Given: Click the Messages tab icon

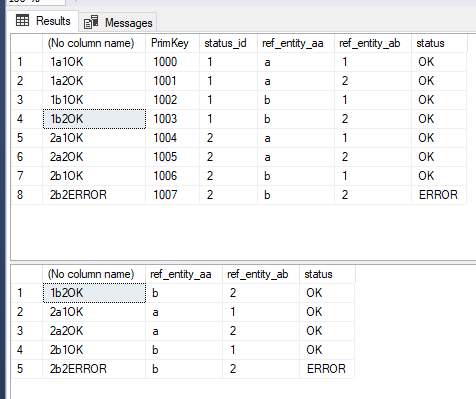Looking at the screenshot, I should 91,22.
